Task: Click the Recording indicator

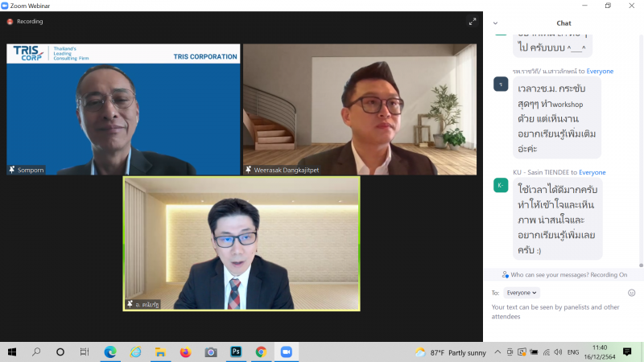Action: point(25,22)
